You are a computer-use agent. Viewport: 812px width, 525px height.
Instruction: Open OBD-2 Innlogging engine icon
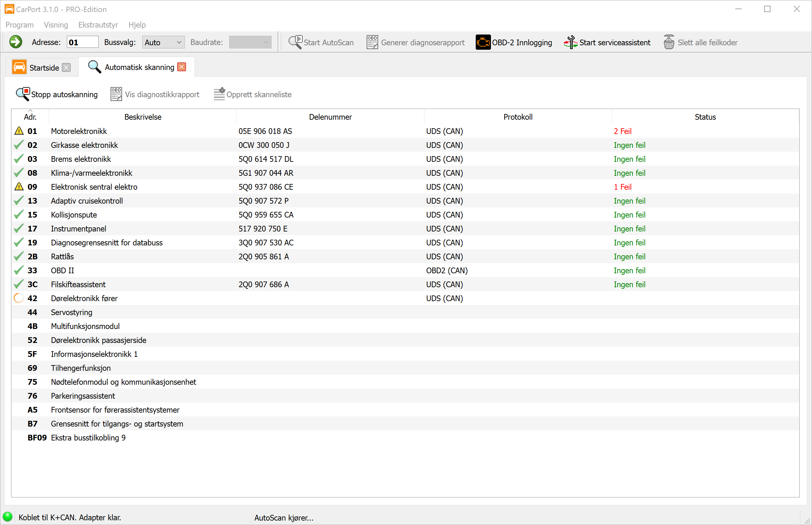[x=483, y=42]
